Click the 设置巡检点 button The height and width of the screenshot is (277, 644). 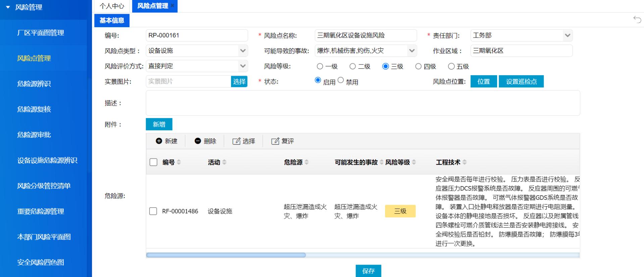pos(521,81)
